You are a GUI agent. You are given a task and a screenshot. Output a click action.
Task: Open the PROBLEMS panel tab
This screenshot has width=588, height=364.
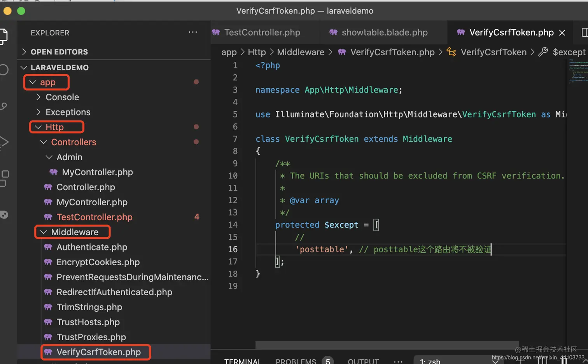[x=296, y=361]
